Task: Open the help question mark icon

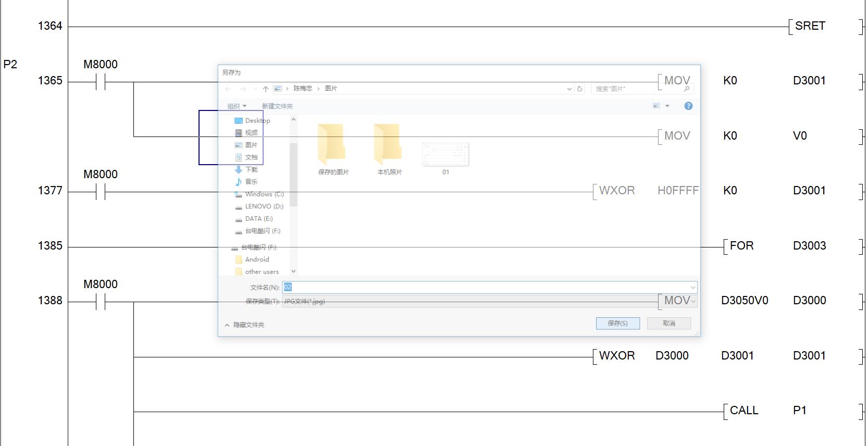Action: pyautogui.click(x=688, y=106)
